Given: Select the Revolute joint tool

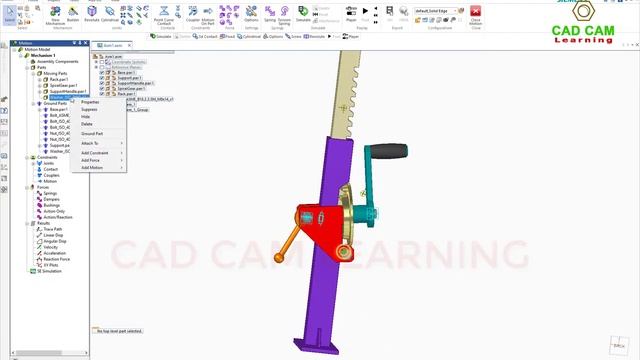Looking at the screenshot, I should point(92,14).
